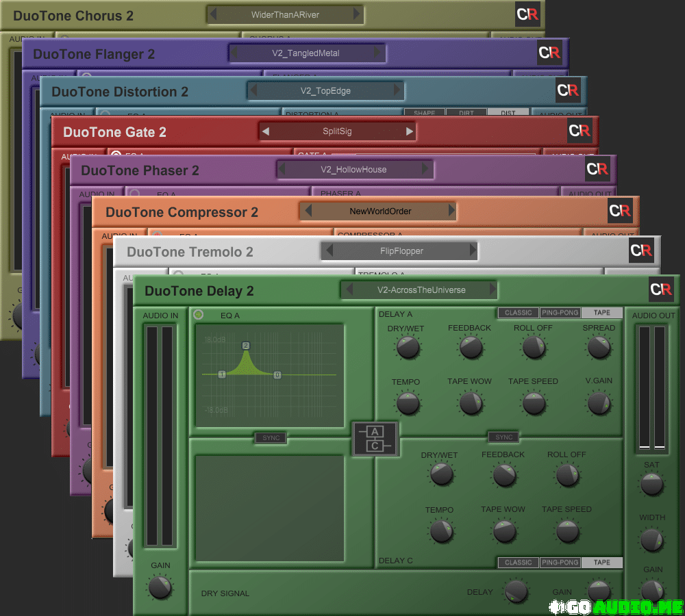
Task: Click EQ band node 0 in EQ A graph
Action: pos(277,374)
